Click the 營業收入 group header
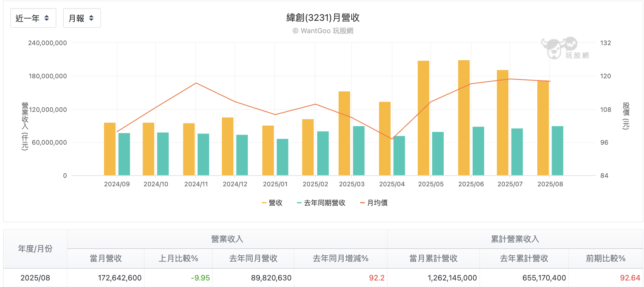The height and width of the screenshot is (287, 644). [227, 239]
